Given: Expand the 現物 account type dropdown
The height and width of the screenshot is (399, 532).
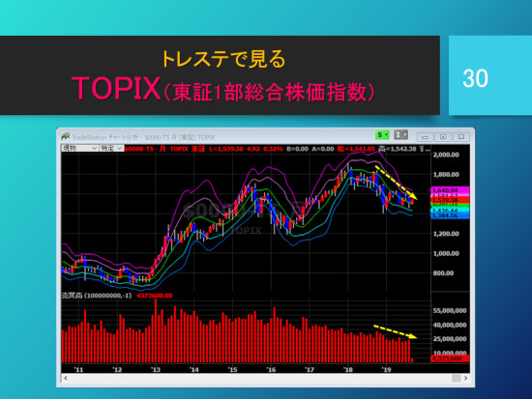Looking at the screenshot, I should point(79,148).
